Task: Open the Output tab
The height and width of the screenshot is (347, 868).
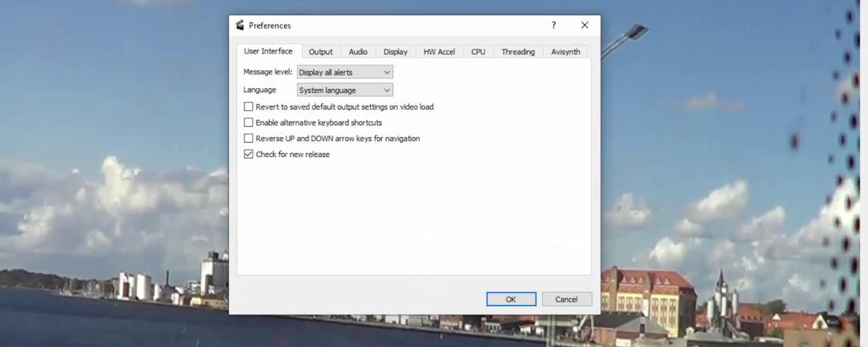Action: (x=320, y=52)
